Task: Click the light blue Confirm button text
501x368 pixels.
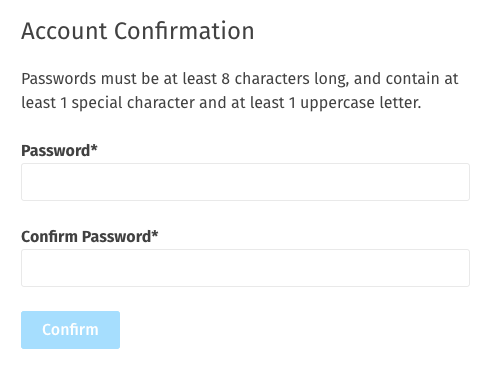Action: click(x=70, y=330)
